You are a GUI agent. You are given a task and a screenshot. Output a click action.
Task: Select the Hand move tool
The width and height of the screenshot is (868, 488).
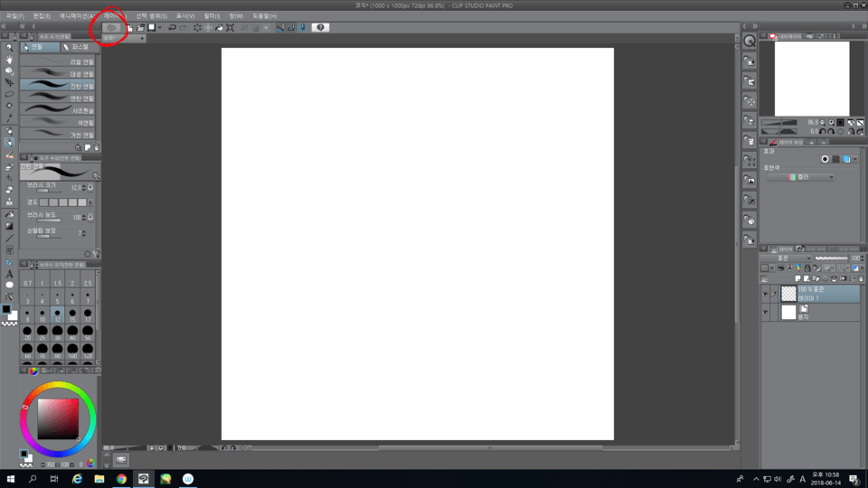point(9,60)
